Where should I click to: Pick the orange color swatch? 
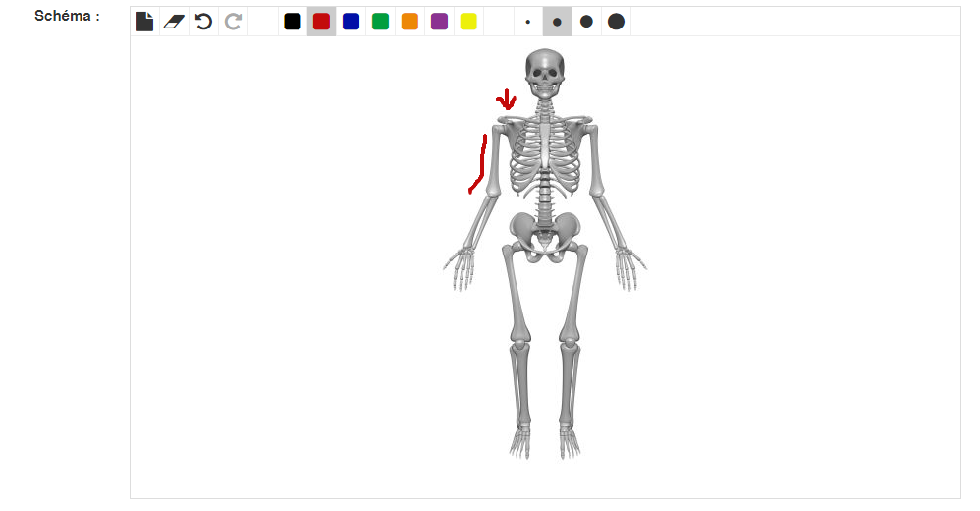(x=410, y=22)
